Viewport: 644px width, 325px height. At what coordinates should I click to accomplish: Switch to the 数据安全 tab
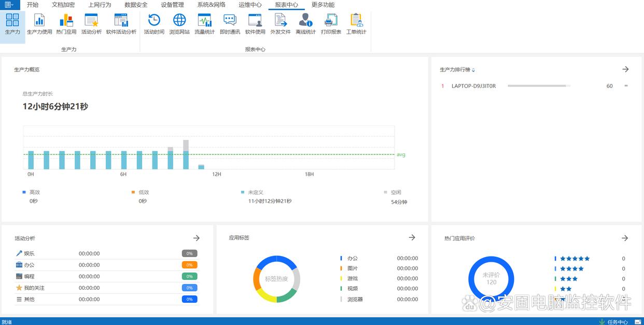click(x=136, y=5)
